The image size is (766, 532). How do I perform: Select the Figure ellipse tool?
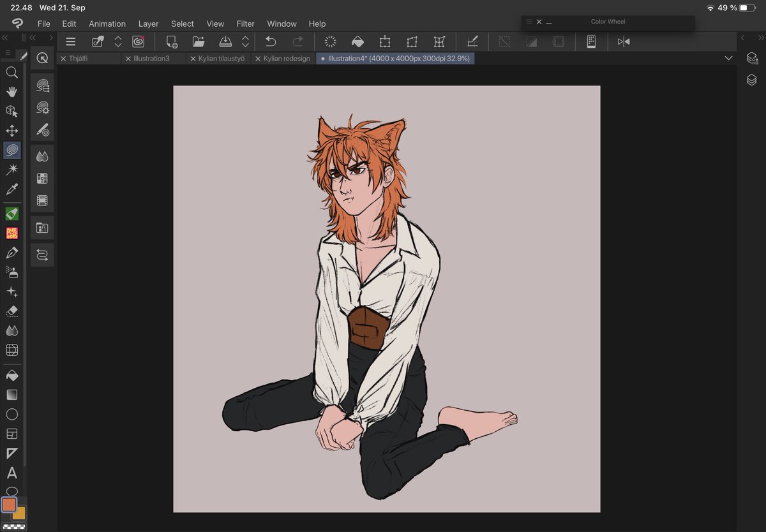click(x=11, y=415)
